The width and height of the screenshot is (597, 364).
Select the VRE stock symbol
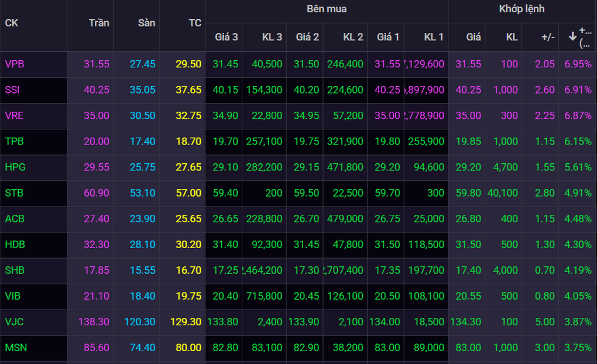(14, 116)
